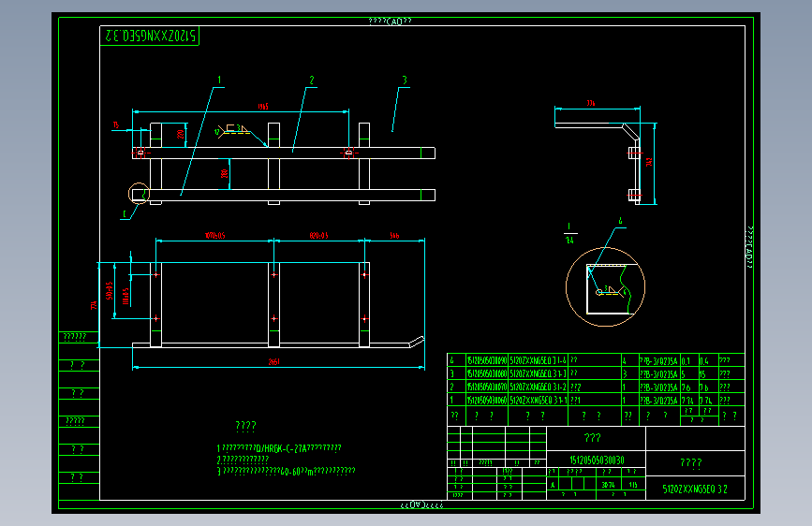Select the weld symbol inside the detail circle
Viewport: 812px width, 526px height.
[610, 291]
